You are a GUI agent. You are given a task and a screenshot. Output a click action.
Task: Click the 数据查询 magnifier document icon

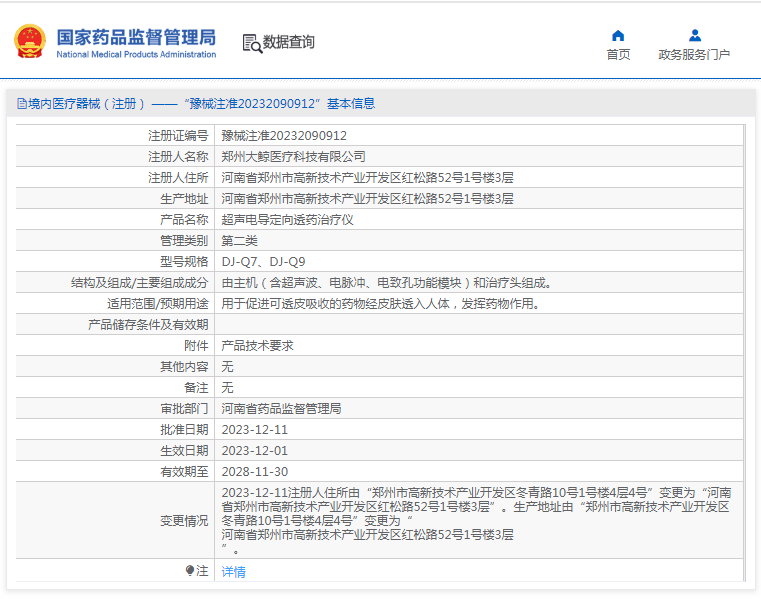(251, 42)
